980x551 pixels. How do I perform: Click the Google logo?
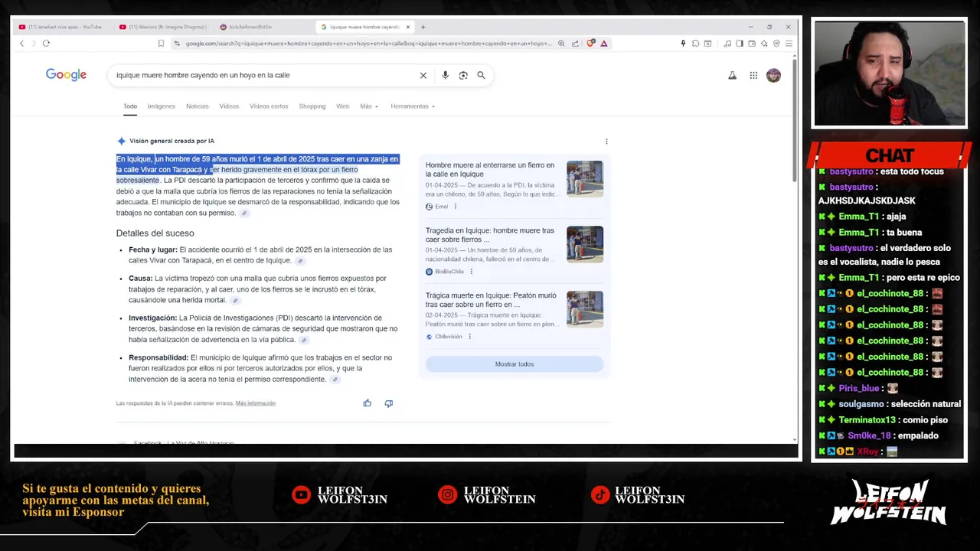[66, 74]
